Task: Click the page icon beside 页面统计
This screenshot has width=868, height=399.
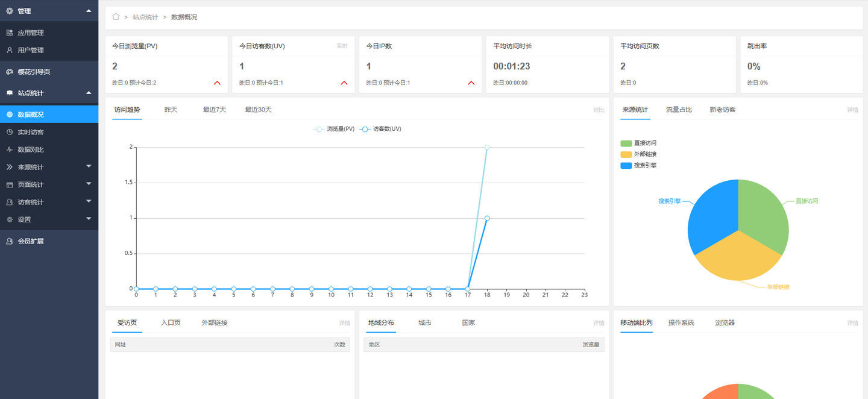Action: coord(10,184)
